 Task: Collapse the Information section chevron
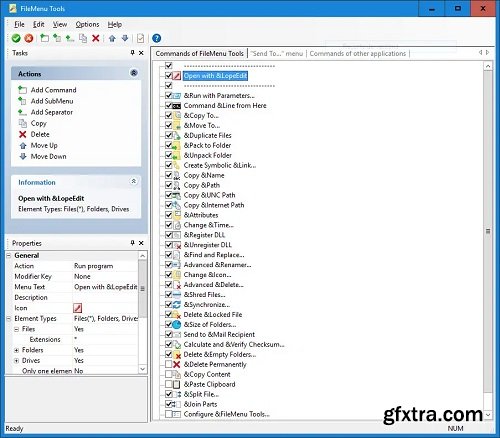[133, 181]
